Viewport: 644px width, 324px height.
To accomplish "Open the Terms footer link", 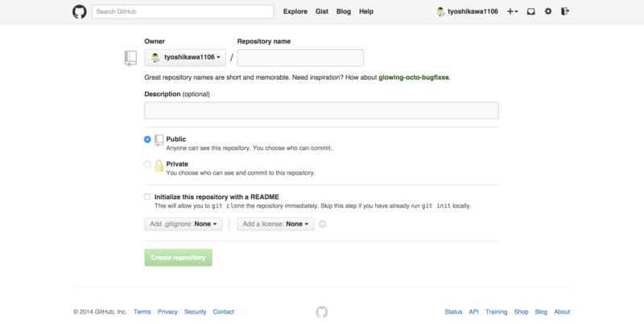I will pyautogui.click(x=142, y=312).
